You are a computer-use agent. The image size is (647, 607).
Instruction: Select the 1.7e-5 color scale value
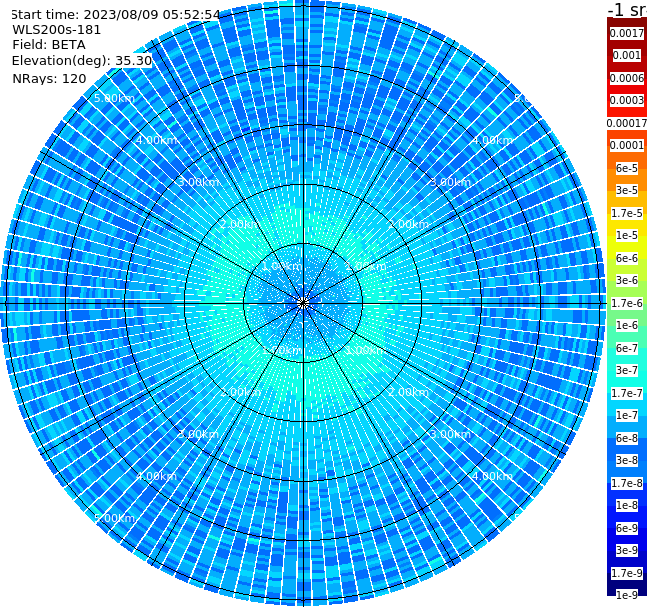coord(627,213)
